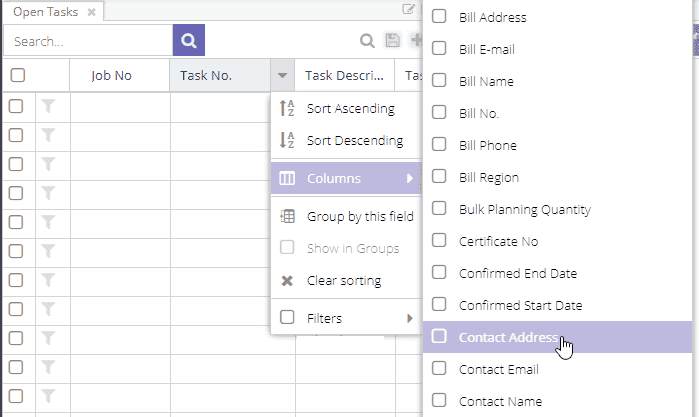
Task: Click the Clear sorting X icon
Action: click(x=287, y=281)
